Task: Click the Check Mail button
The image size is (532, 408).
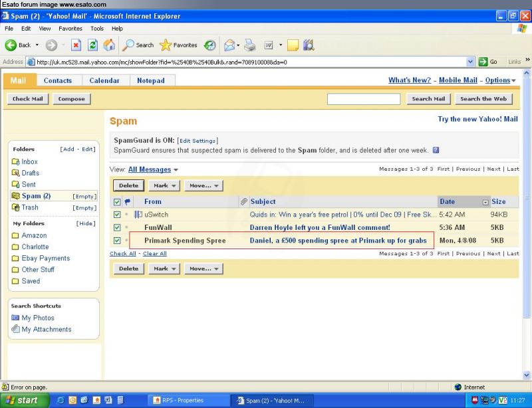Action: [x=28, y=99]
